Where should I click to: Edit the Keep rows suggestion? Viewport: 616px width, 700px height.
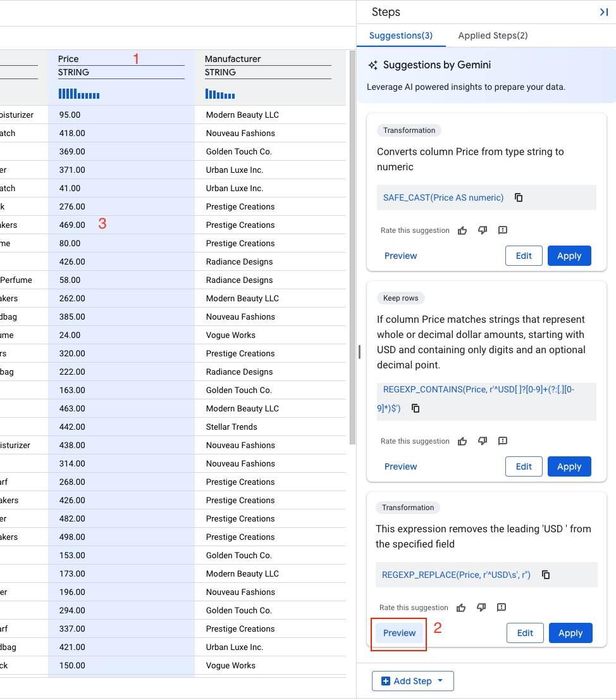(524, 466)
